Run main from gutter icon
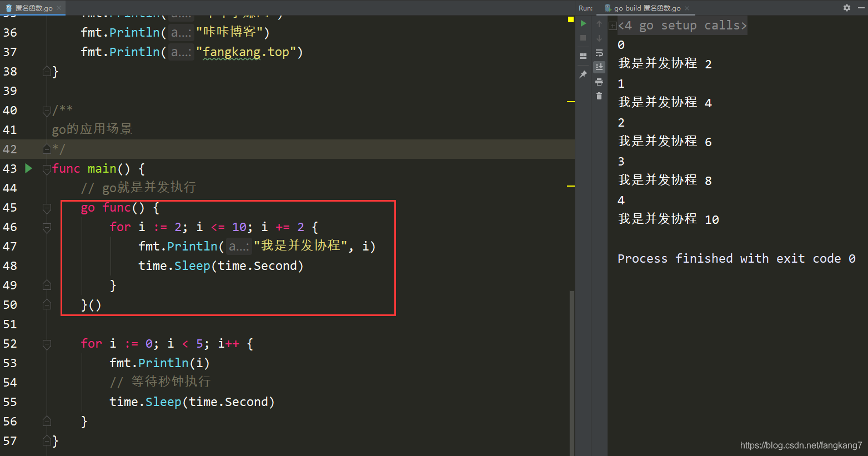Image resolution: width=868 pixels, height=456 pixels. pos(29,168)
